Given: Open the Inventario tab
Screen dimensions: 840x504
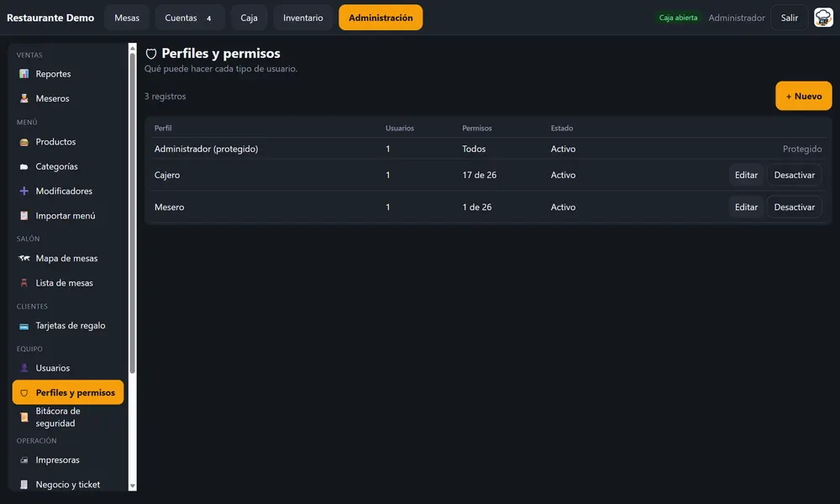Looking at the screenshot, I should [x=303, y=18].
